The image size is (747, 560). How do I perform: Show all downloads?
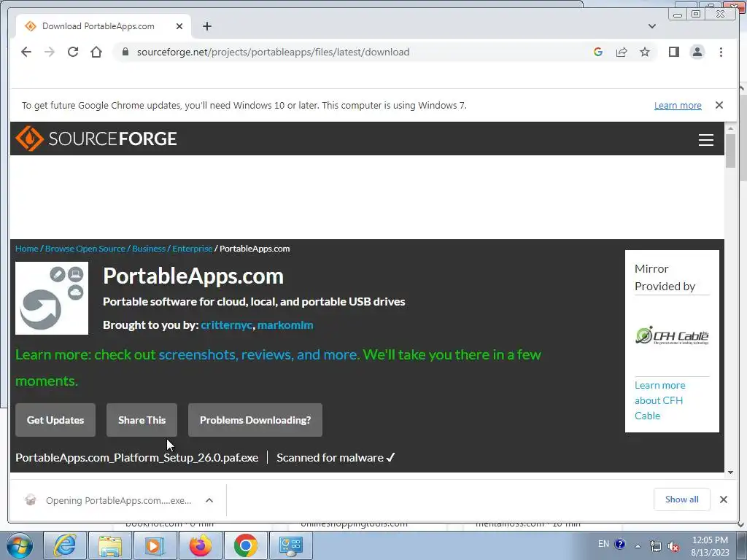click(x=682, y=499)
